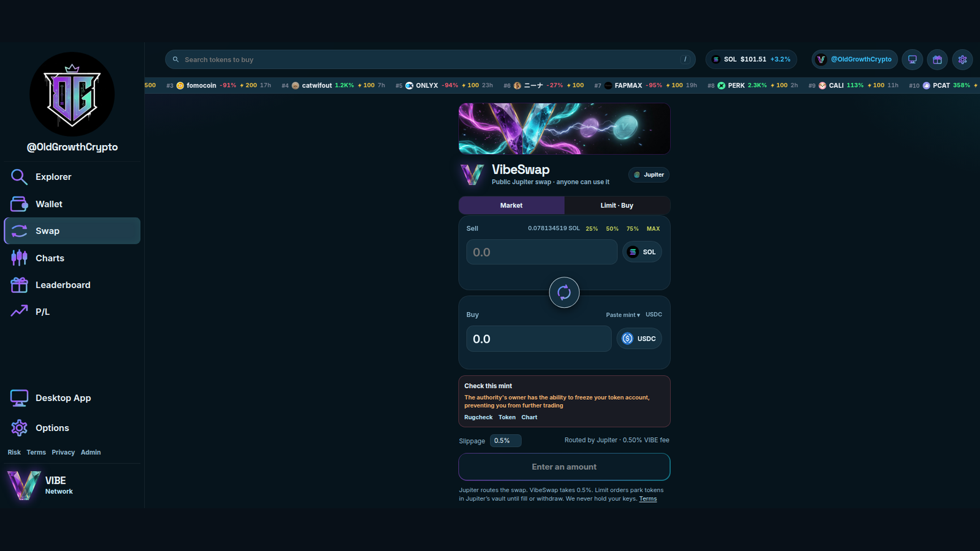This screenshot has height=551, width=980.
Task: Open the Privacy footer link
Action: (x=63, y=452)
